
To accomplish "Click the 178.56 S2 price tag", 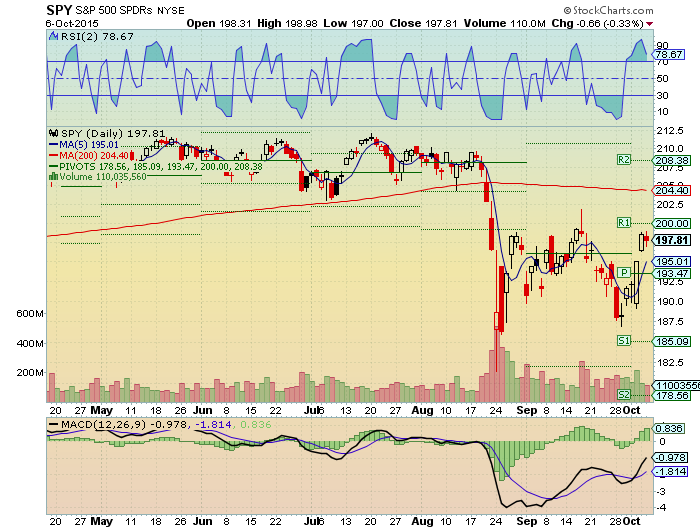I will (671, 396).
